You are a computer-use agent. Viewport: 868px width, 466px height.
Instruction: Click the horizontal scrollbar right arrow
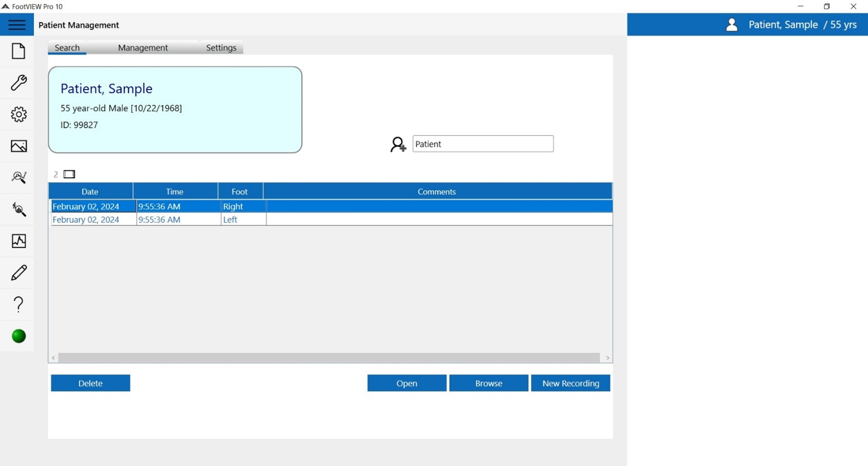[x=608, y=358]
